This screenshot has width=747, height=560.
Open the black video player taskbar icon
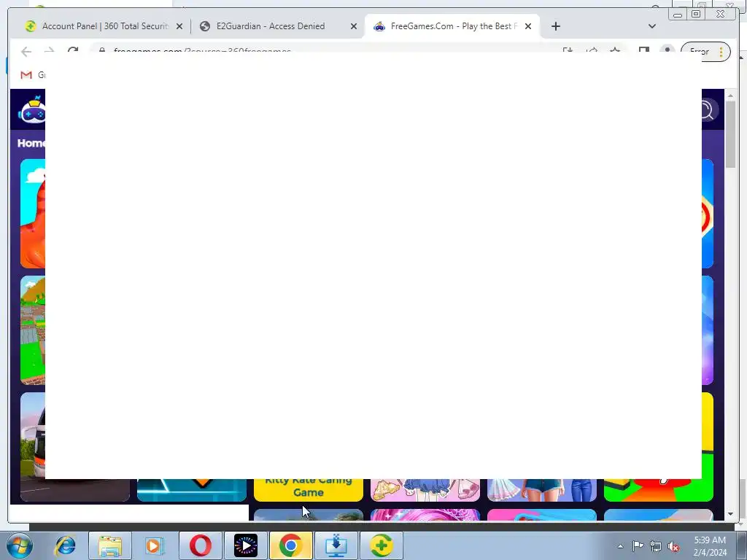tap(245, 545)
